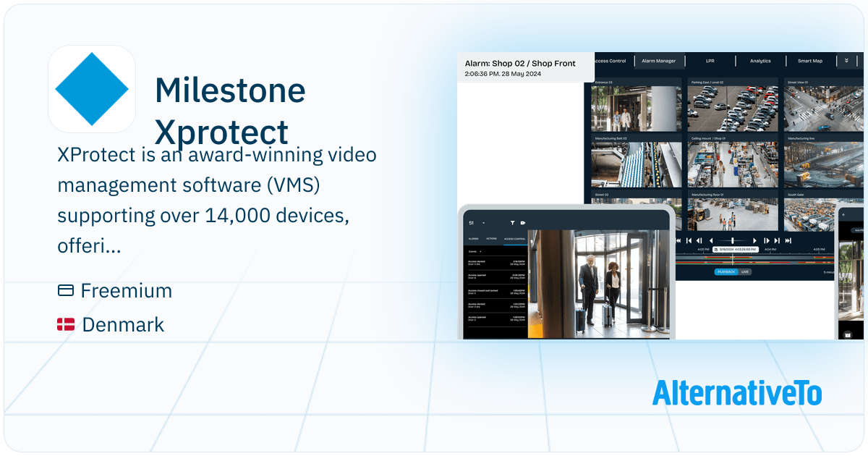Click the reverse play triangle button
868x456 pixels.
pos(711,240)
